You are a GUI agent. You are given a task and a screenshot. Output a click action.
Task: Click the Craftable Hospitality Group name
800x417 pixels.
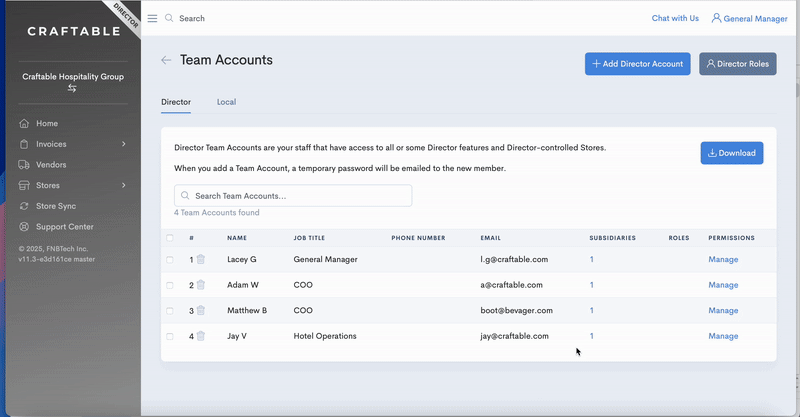point(73,77)
